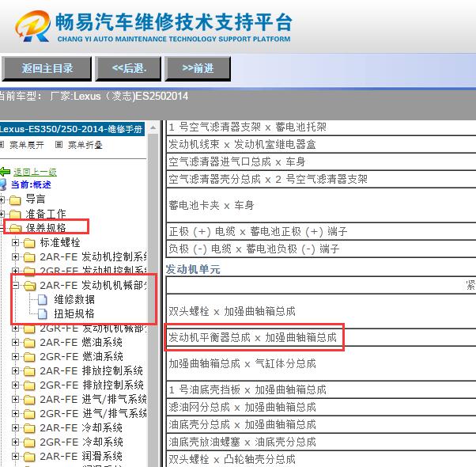476x467 pixels.
Task: Open the 准备工作 folder icon
Action: [15, 215]
